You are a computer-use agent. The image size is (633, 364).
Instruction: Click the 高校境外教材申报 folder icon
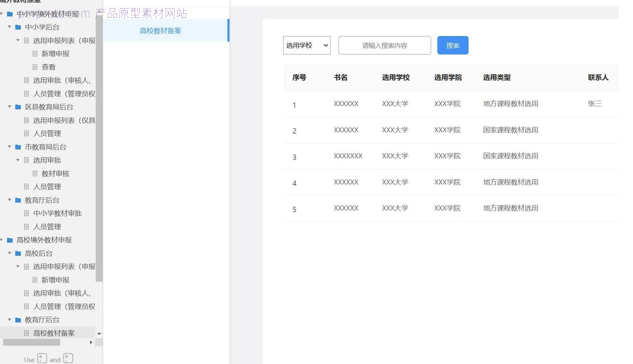click(10, 240)
